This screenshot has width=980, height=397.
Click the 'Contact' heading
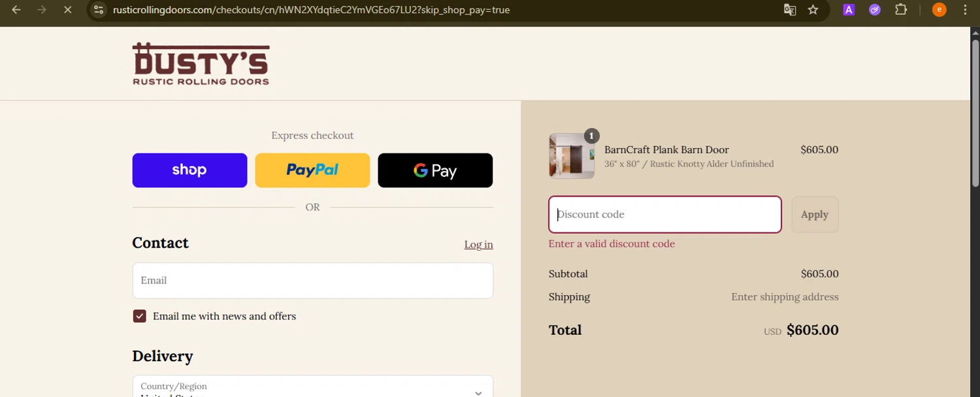[x=160, y=243]
